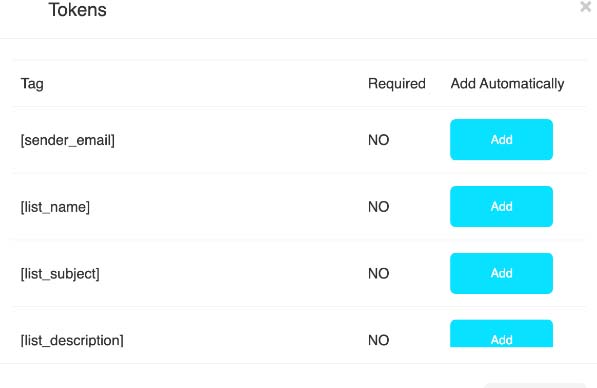Click the NO value for [list_description]
This screenshot has width=597, height=388.
378,340
